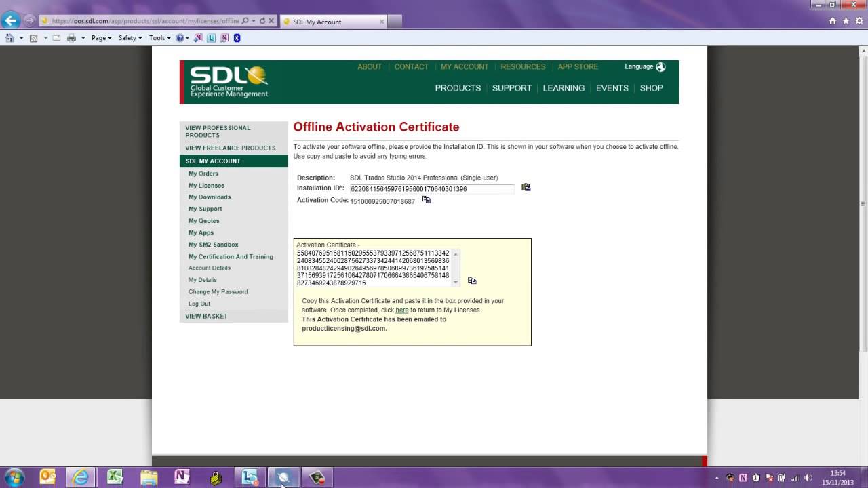Click the Installation ID input field

pos(432,189)
